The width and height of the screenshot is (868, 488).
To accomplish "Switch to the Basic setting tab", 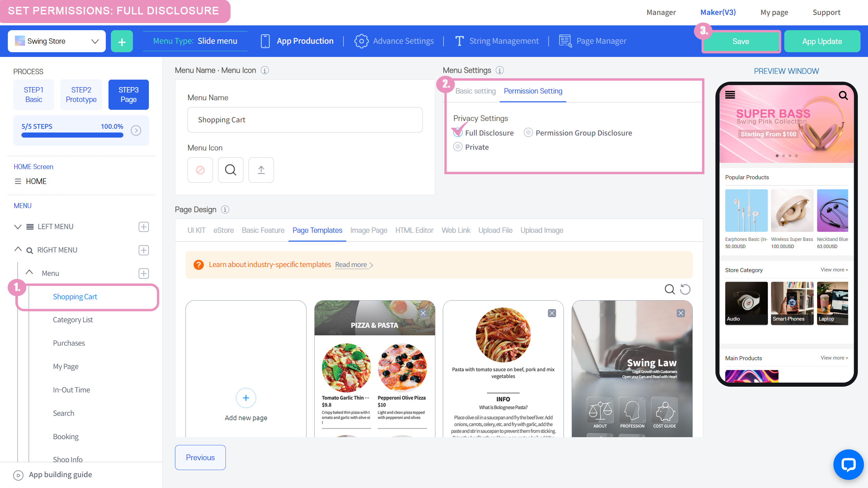I will (x=475, y=91).
